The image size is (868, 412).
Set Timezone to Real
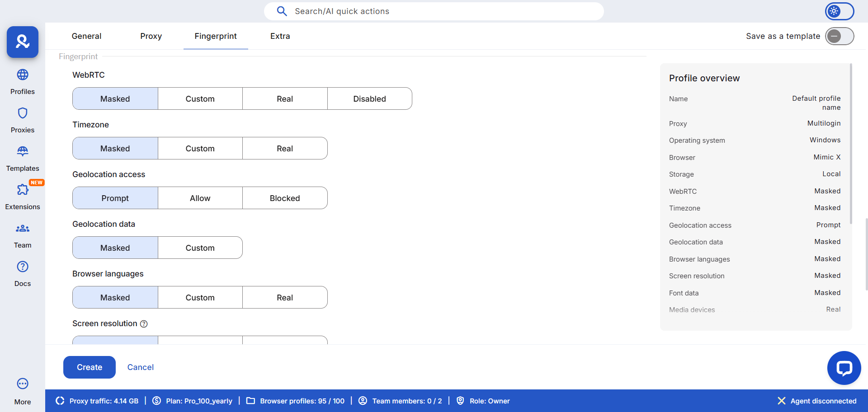click(284, 148)
